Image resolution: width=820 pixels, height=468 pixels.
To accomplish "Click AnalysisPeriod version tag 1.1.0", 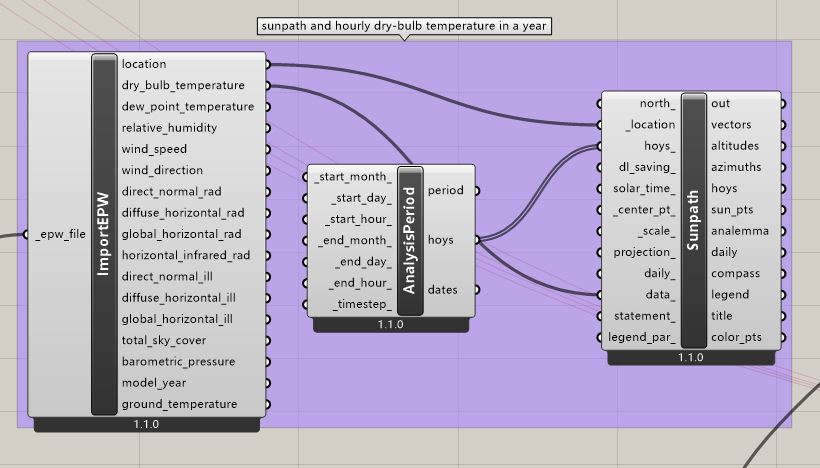I will coord(391,325).
